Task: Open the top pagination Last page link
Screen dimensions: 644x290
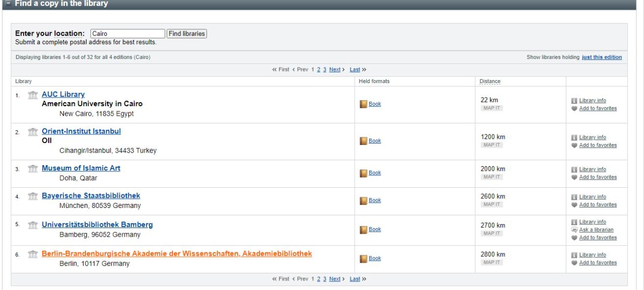Action: click(355, 69)
